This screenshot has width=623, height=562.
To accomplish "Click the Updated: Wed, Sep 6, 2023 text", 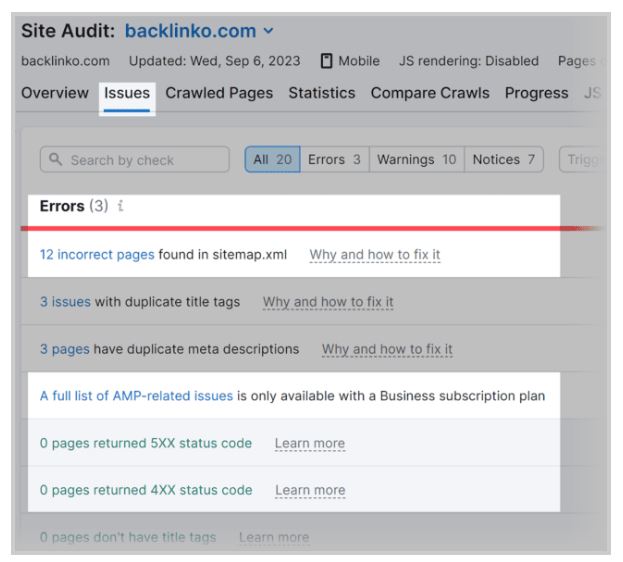I will click(x=215, y=61).
